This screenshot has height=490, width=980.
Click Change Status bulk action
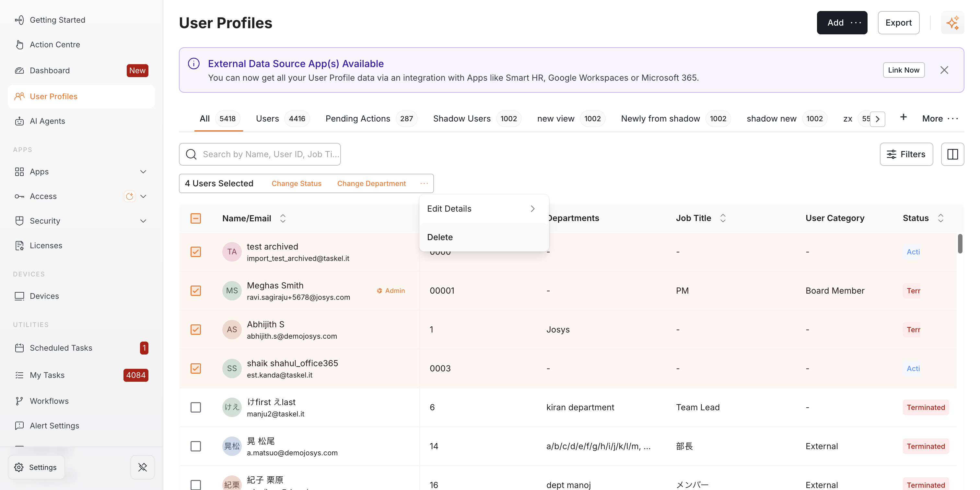(x=296, y=183)
